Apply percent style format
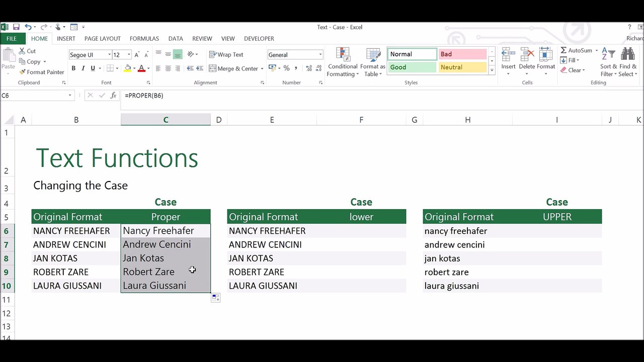 pyautogui.click(x=286, y=68)
